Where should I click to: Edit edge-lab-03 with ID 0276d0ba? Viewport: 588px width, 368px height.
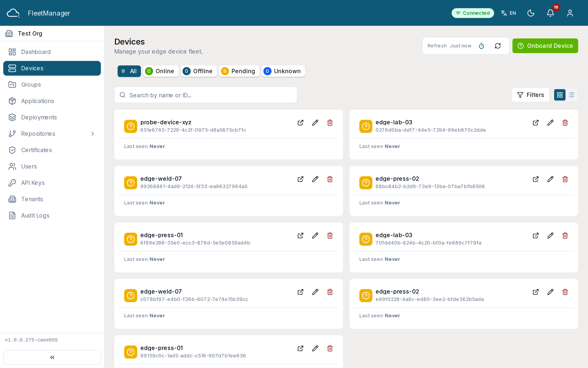550,123
